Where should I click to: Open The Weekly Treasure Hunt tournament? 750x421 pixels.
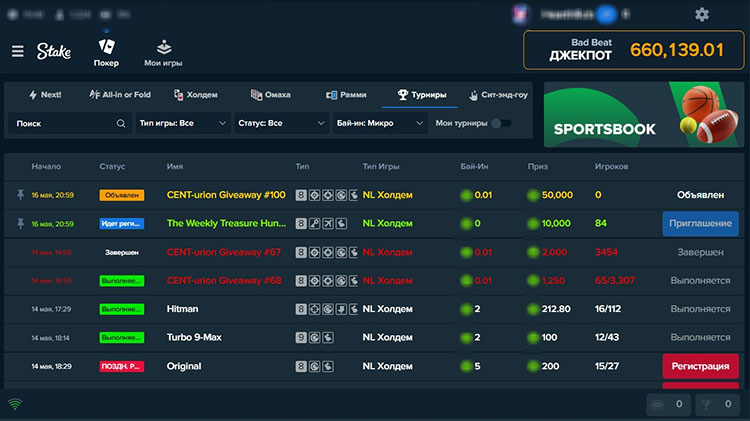[x=226, y=223]
